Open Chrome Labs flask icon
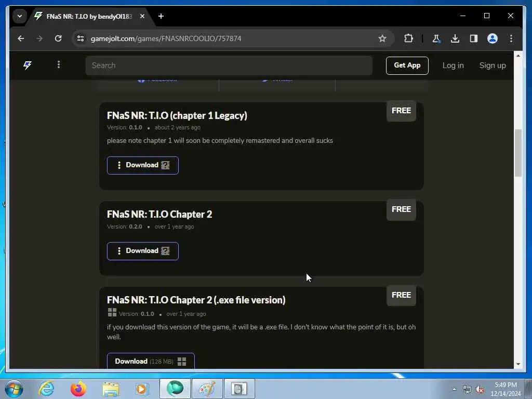532x399 pixels. coord(436,38)
